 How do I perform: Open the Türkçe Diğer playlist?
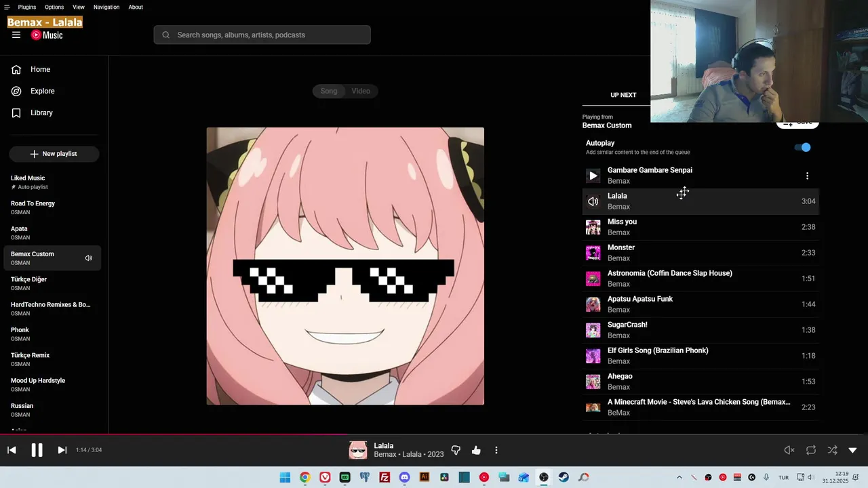[52, 283]
